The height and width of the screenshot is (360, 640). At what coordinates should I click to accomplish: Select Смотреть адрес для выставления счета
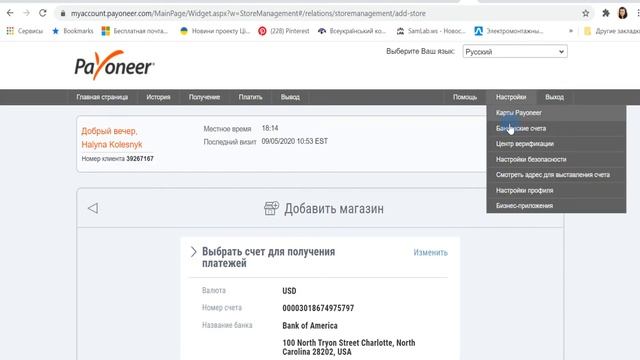point(556,175)
